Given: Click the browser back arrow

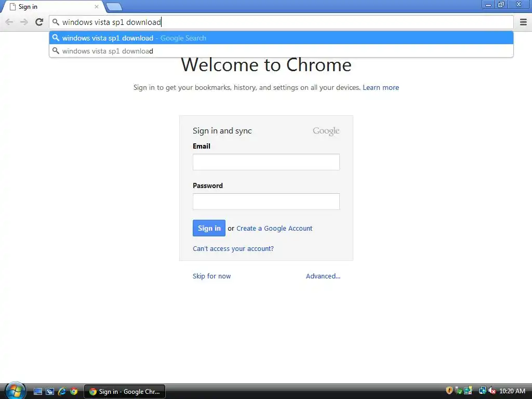Looking at the screenshot, I should 9,22.
